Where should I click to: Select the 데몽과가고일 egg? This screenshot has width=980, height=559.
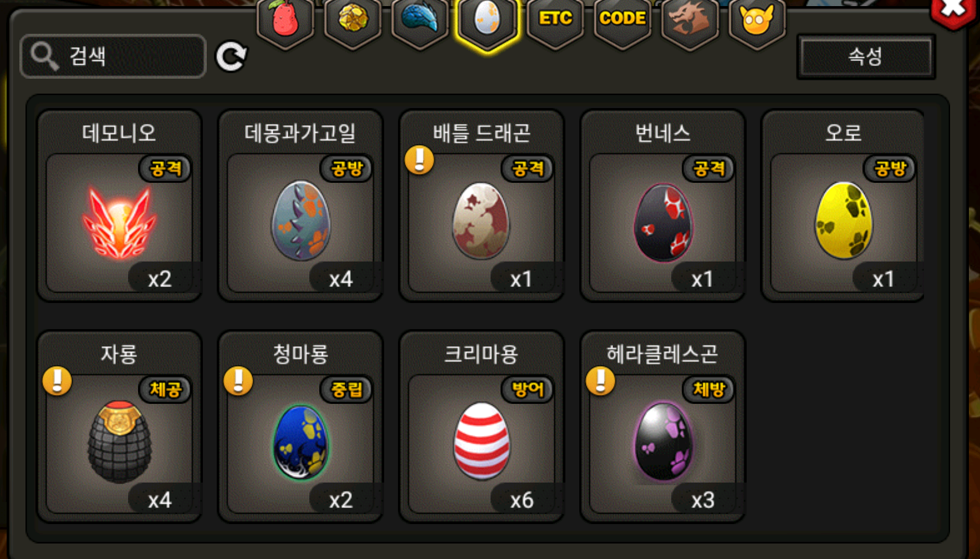point(300,206)
